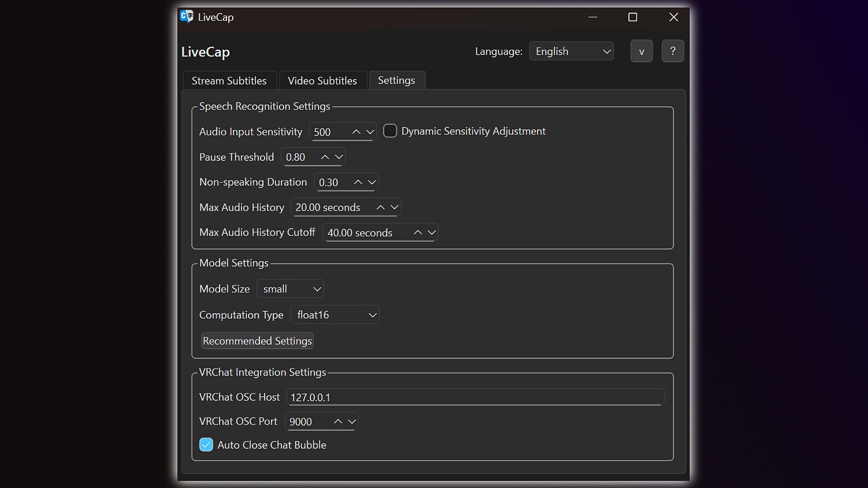This screenshot has width=868, height=488.
Task: Open the Video Subtitles tab
Action: point(322,80)
